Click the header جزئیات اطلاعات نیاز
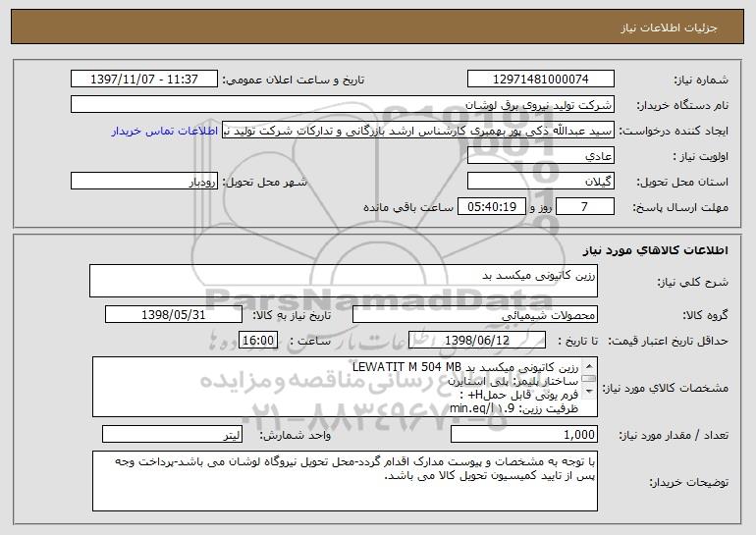 (x=669, y=27)
